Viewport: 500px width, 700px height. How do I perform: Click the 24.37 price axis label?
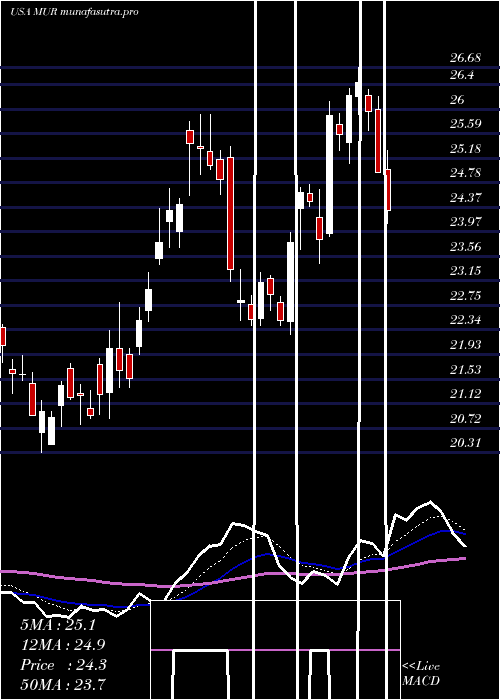coord(466,197)
